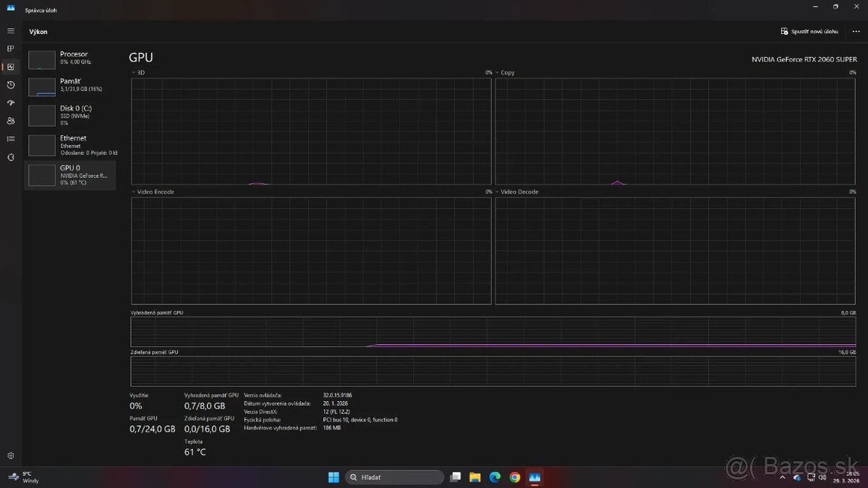Select the Disk 0 (C:) entry
Viewport: 868px width, 488px height.
pos(70,115)
